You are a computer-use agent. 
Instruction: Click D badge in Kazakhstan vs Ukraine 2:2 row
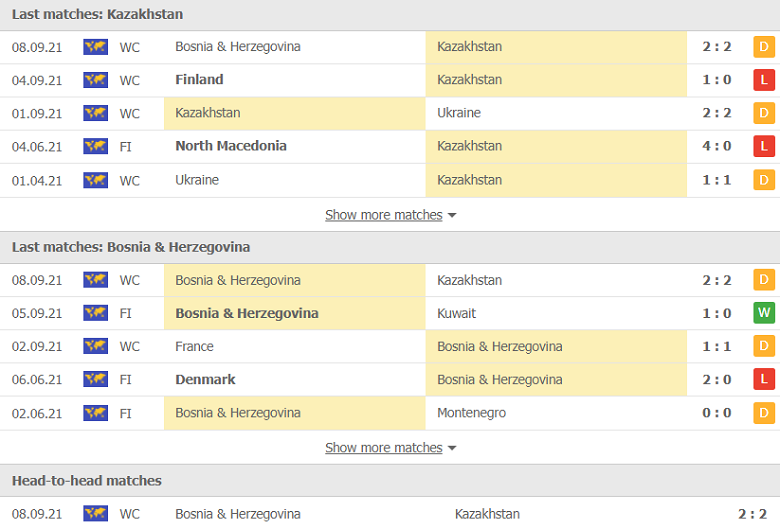coord(764,113)
